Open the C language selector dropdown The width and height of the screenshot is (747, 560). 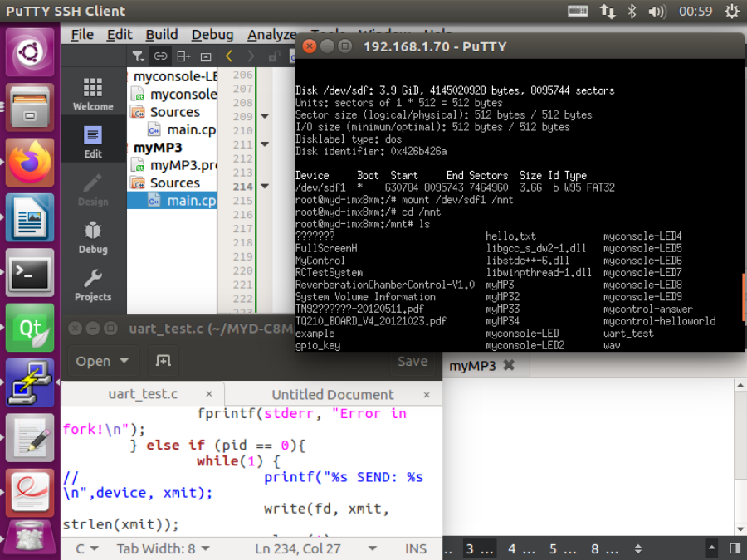87,548
